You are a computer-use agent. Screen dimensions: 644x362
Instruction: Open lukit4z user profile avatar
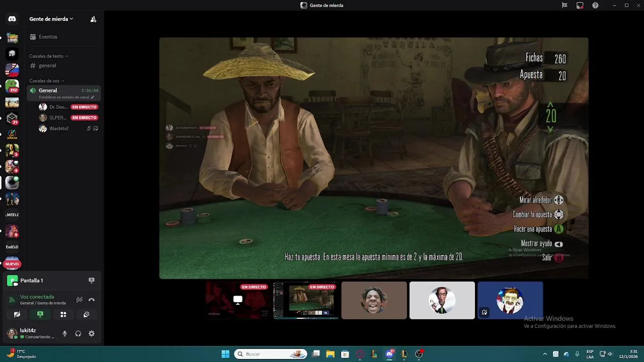[x=12, y=333]
